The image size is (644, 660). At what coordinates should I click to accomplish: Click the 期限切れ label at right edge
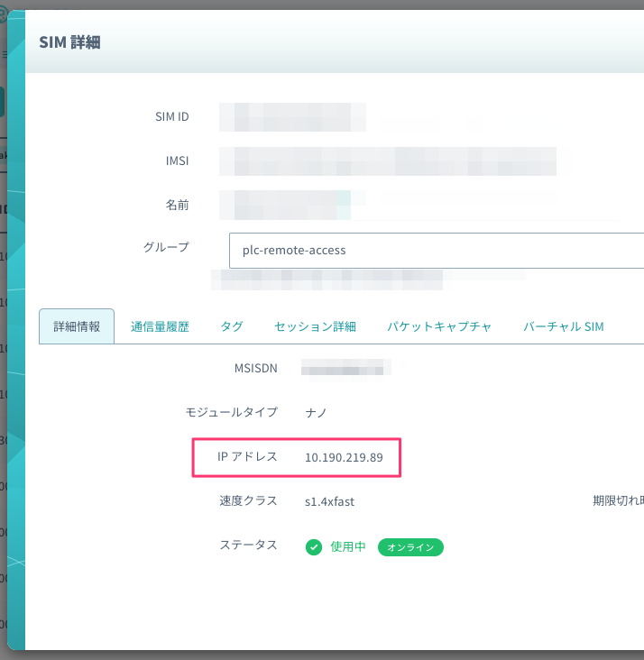point(617,501)
